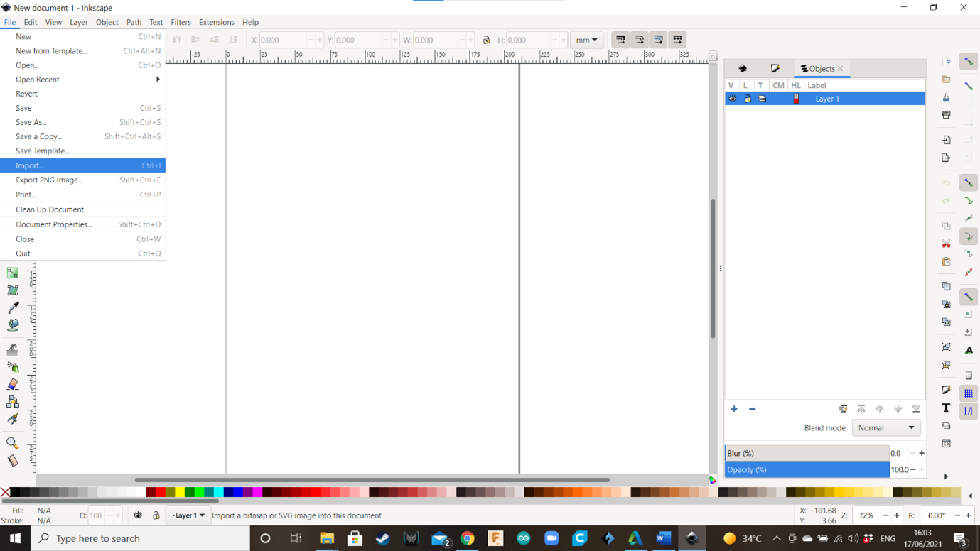Toggle the main enable snapping button

pos(969,62)
